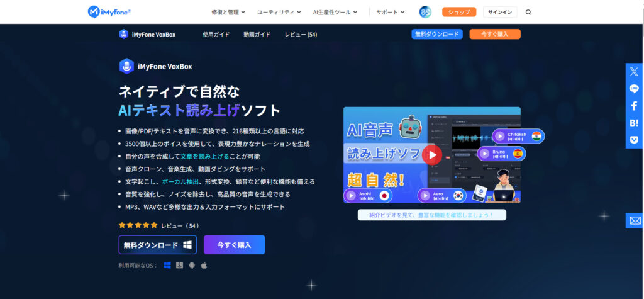This screenshot has height=299, width=644.
Task: Select Android OS icon
Action: 191,265
